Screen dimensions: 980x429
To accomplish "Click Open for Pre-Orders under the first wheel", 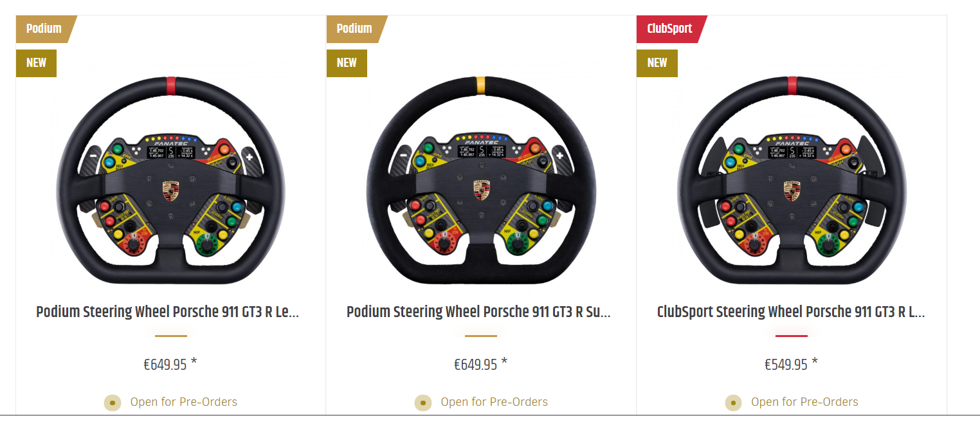I will tap(184, 402).
